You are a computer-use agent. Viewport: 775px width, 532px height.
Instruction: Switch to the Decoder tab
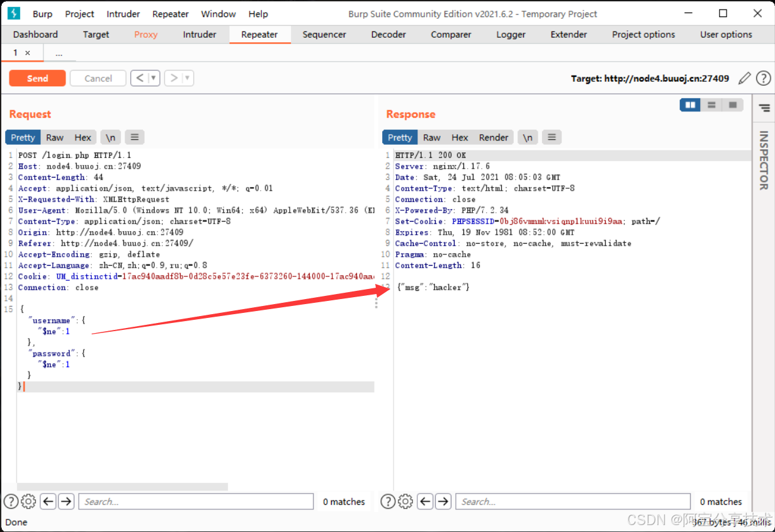[x=388, y=35]
